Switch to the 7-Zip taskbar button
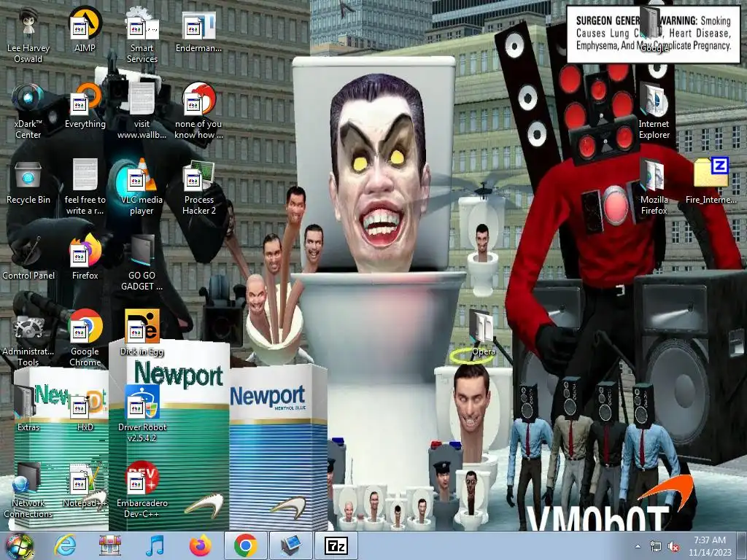This screenshot has width=747, height=560. (336, 545)
